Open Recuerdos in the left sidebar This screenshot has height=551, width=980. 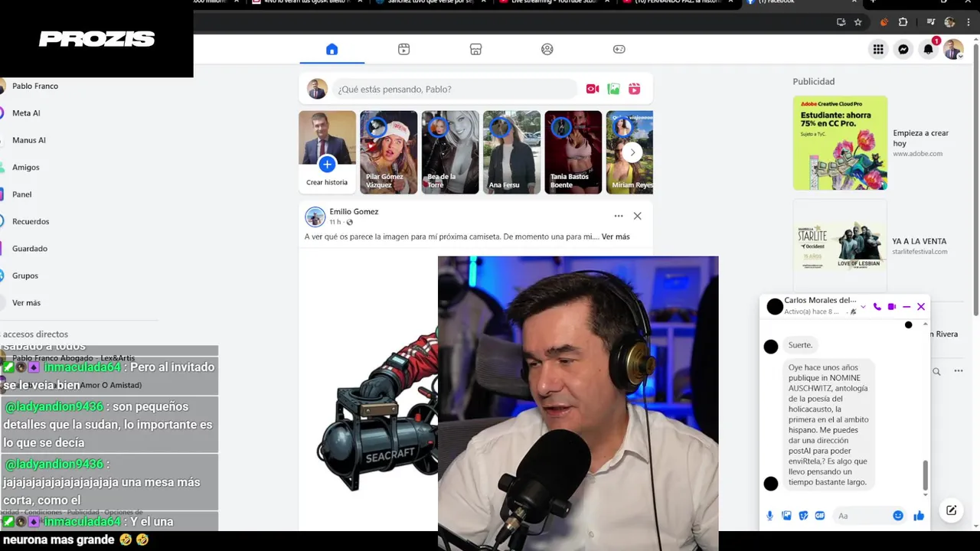(x=31, y=221)
